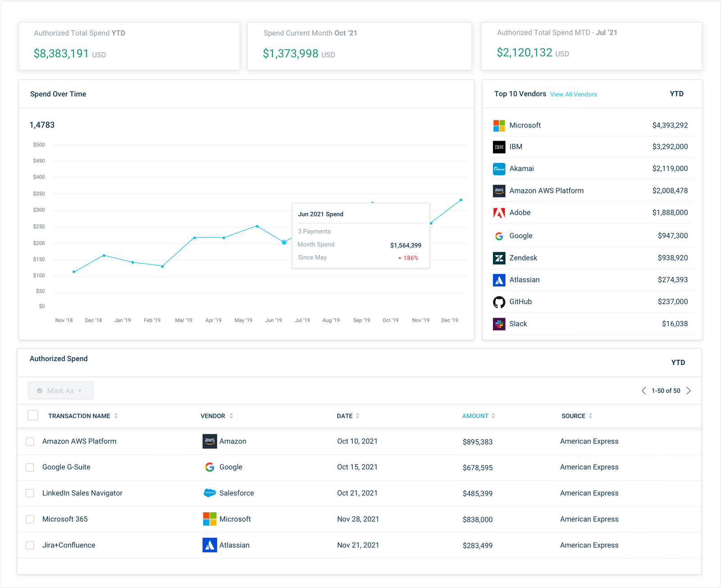Viewport: 721px width, 588px height.
Task: Click the last chart data point at Dec '19
Action: [x=461, y=200]
